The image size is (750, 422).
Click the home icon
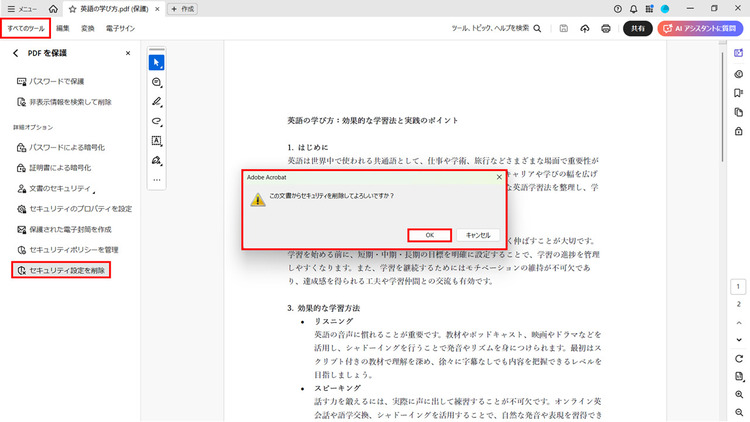coord(52,9)
